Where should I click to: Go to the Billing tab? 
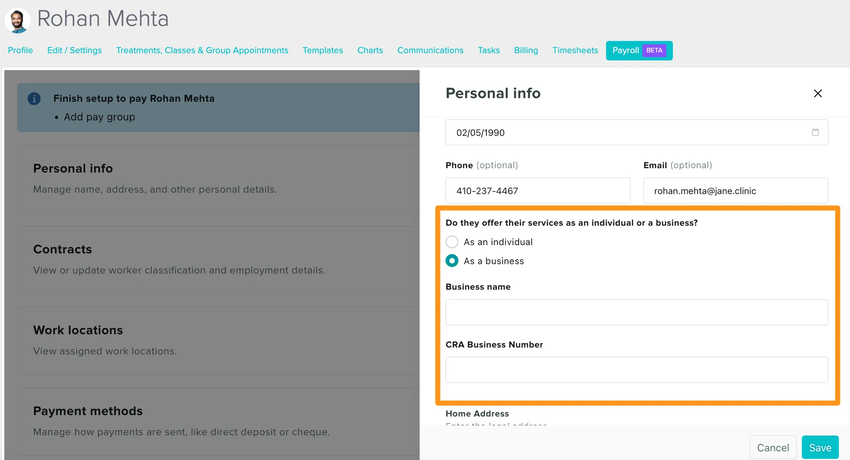(x=525, y=50)
